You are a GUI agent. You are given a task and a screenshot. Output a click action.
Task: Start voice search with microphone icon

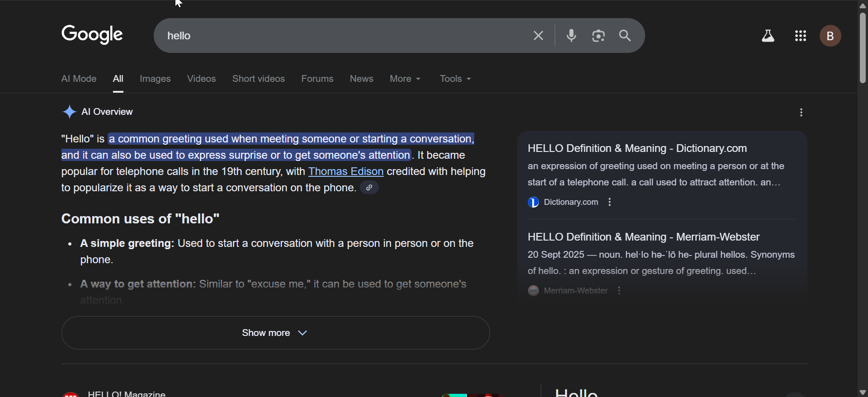pos(571,36)
